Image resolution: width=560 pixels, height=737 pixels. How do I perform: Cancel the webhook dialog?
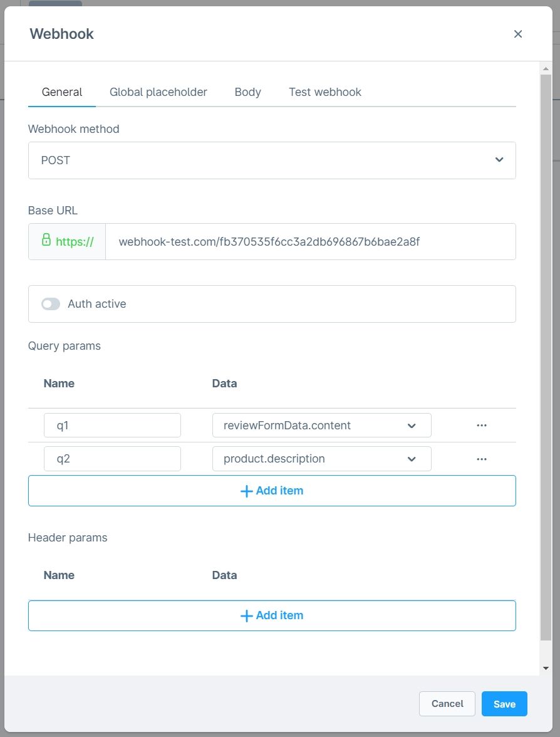[x=447, y=704]
